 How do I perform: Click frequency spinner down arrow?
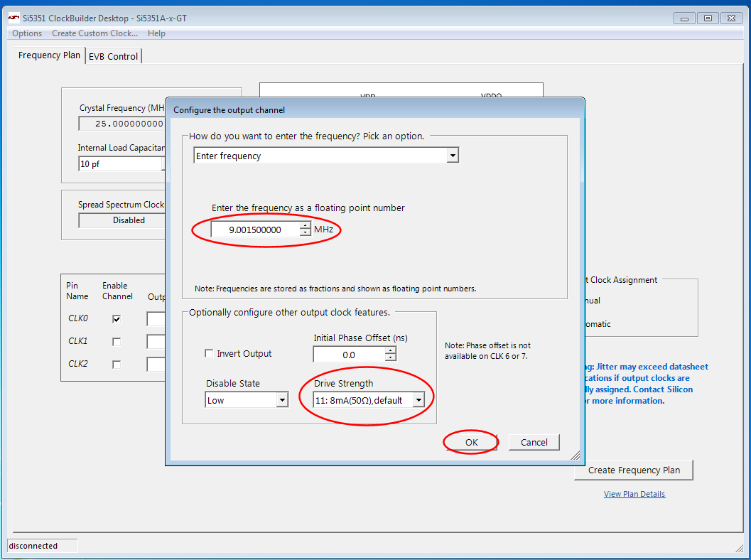(x=306, y=233)
